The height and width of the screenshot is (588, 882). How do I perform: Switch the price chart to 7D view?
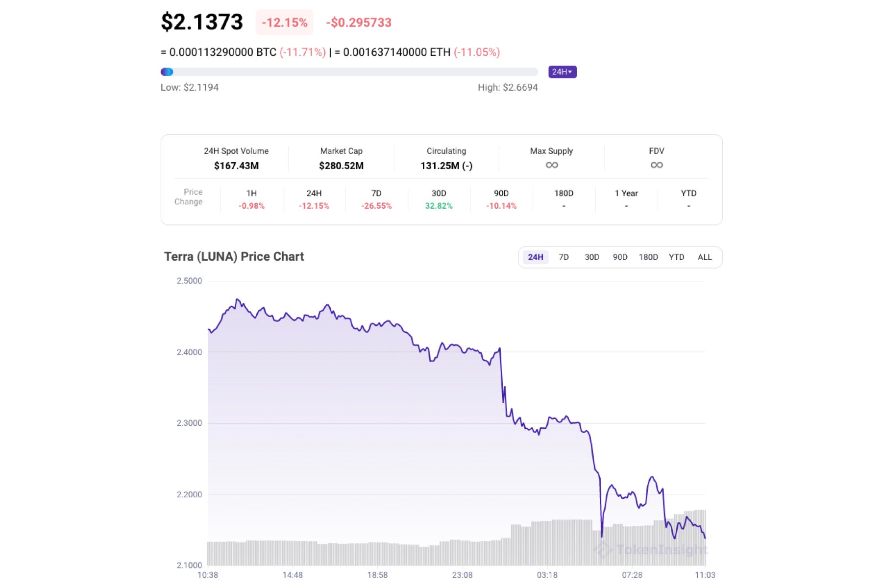tap(563, 257)
